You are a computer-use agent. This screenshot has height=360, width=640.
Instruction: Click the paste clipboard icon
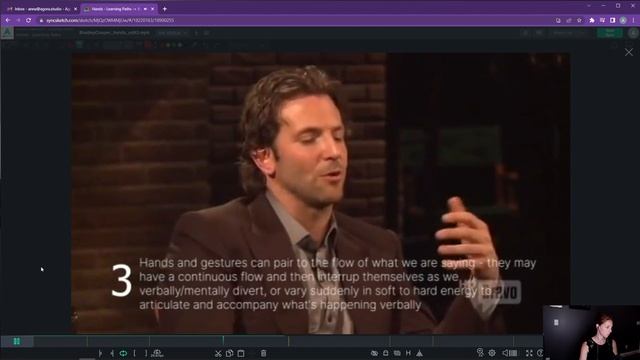point(241,353)
